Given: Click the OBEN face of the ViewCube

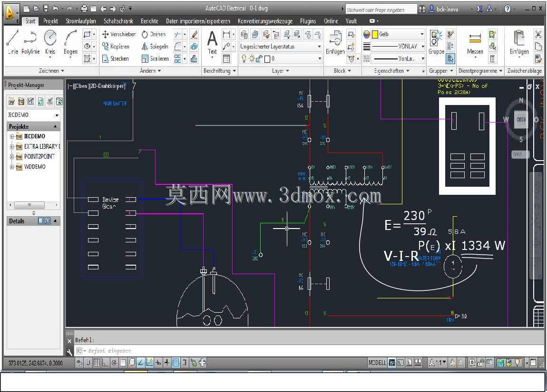Looking at the screenshot, I should point(521,120).
